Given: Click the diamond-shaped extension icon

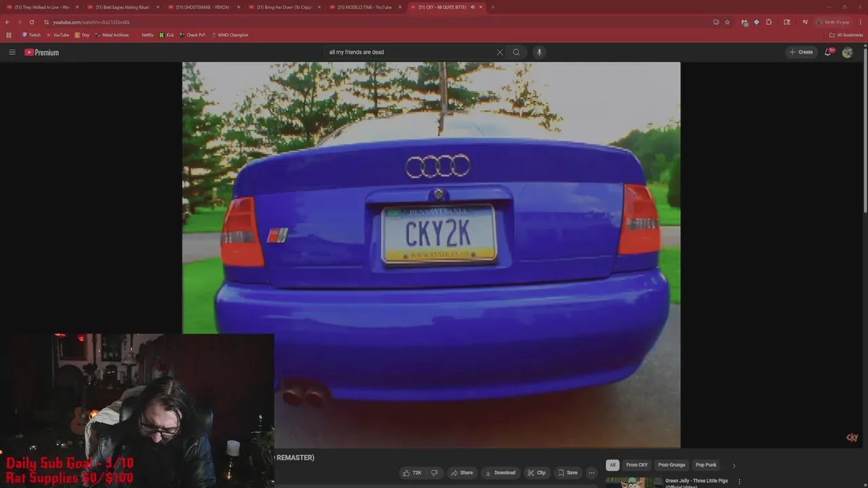Looking at the screenshot, I should (x=757, y=22).
